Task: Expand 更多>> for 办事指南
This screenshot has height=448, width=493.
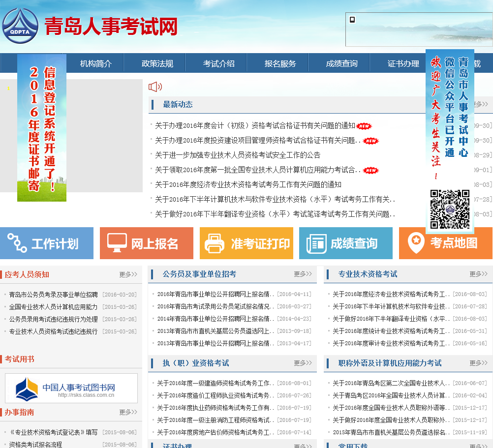Action: tap(128, 412)
